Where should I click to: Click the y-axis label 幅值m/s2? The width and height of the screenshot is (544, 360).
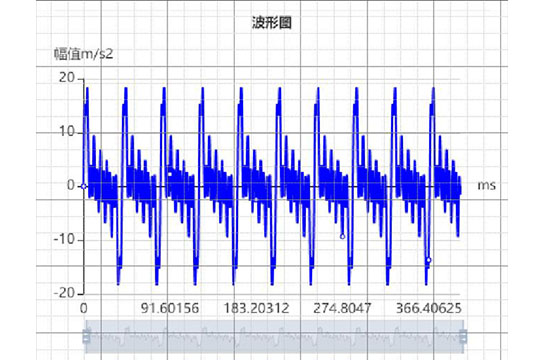point(83,54)
